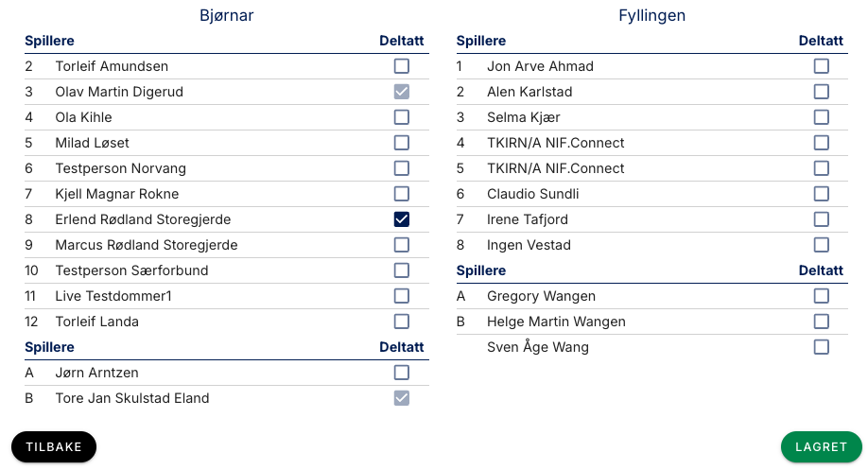The height and width of the screenshot is (470, 868).
Task: Check Sven Åge Wang's participation box
Action: [822, 347]
